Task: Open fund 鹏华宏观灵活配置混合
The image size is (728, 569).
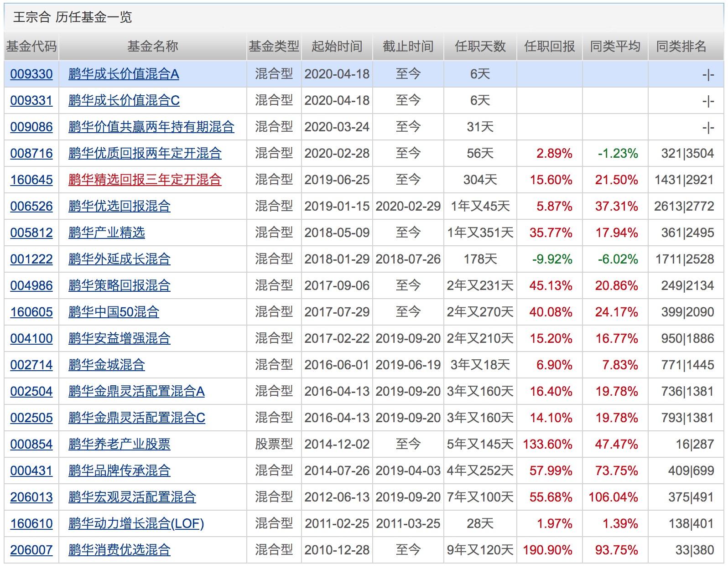Action: (x=132, y=497)
